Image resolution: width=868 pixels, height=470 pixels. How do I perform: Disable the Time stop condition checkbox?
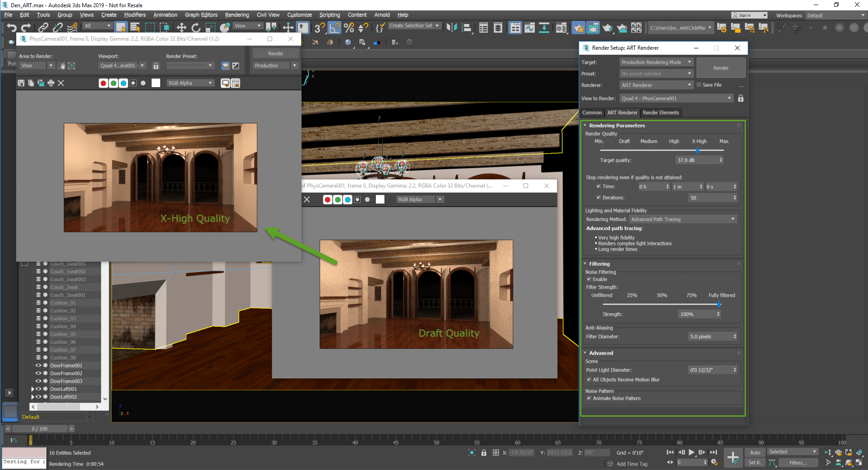click(x=599, y=186)
